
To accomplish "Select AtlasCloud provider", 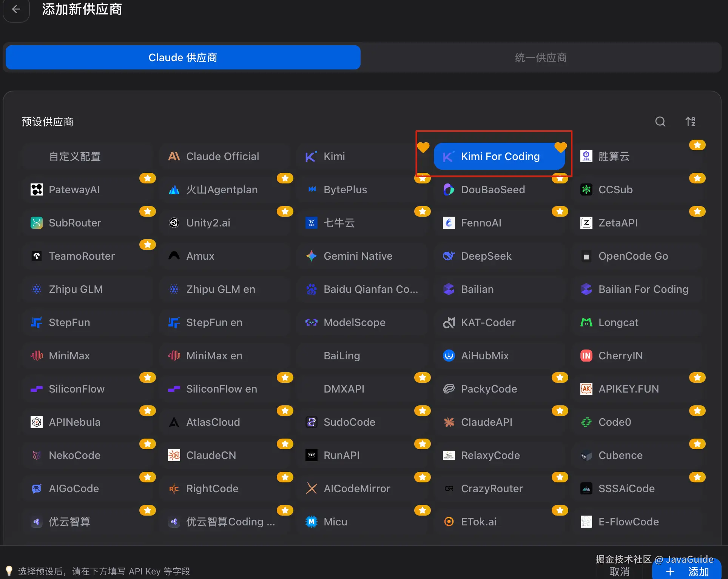I will click(225, 422).
